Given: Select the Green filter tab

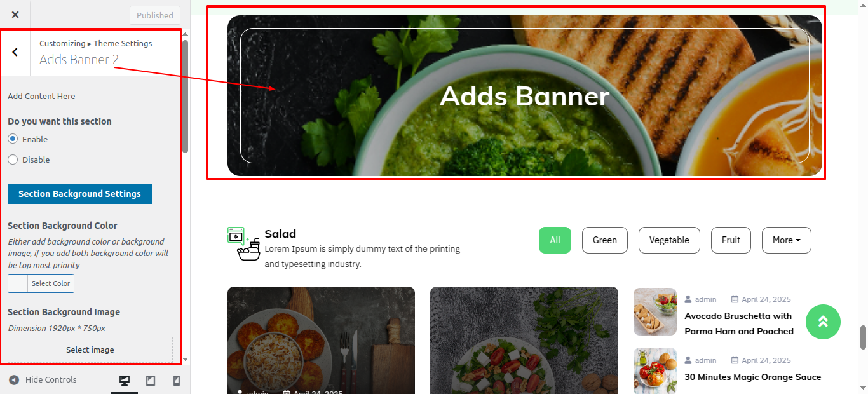Looking at the screenshot, I should [605, 240].
